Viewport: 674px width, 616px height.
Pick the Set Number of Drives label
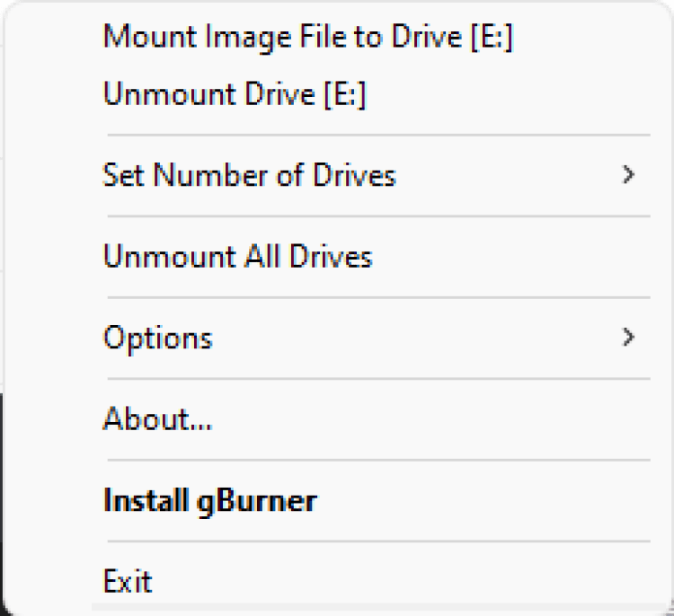point(249,175)
